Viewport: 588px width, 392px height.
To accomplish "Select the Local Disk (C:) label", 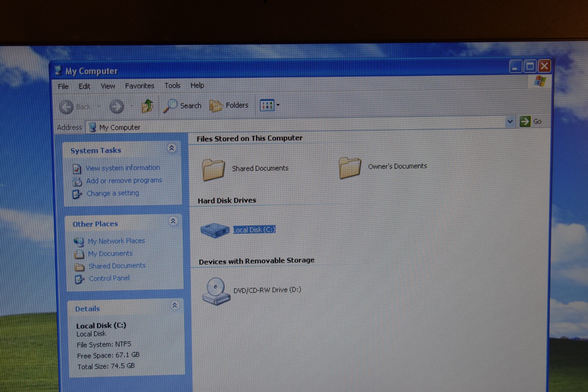I will click(x=254, y=230).
